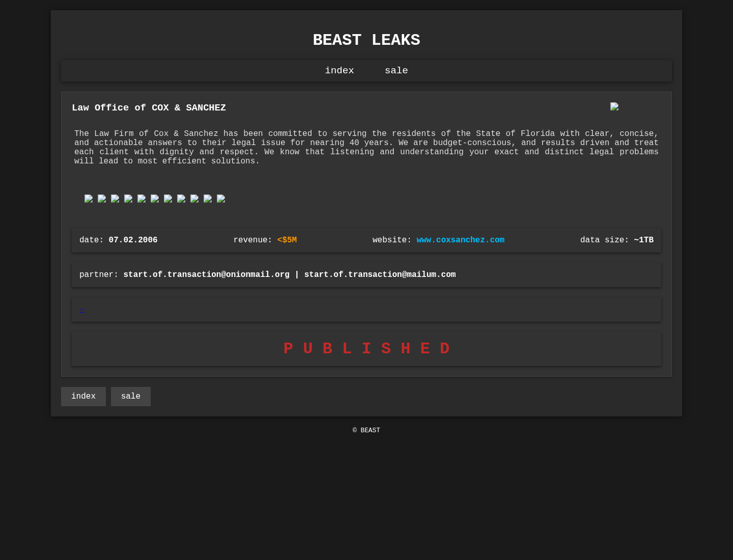Screen dimensions: 733x560
Task: Open the index tab in top navigation
Action: point(340,71)
